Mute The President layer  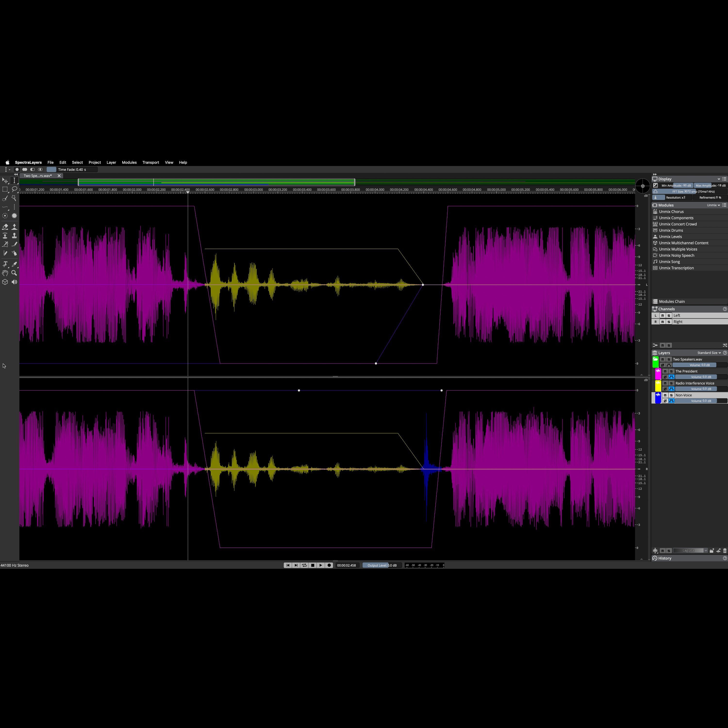coord(665,371)
